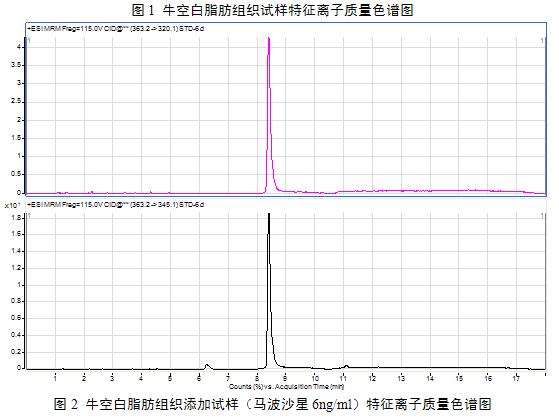Screen dimensions: 559x420
Task: Click the magenta baseline plateau near 14 minutes
Action: (x=430, y=191)
